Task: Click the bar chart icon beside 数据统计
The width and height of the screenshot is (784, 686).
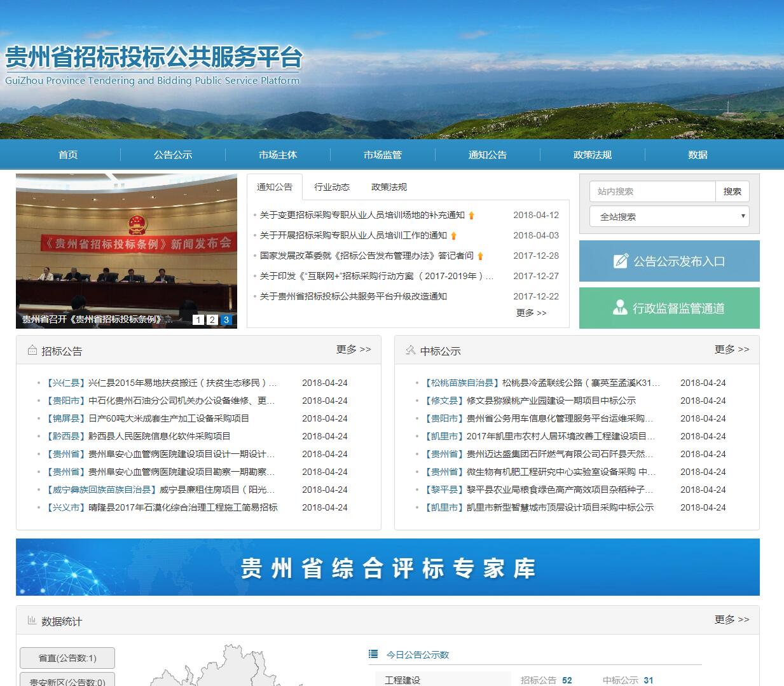Action: point(32,621)
